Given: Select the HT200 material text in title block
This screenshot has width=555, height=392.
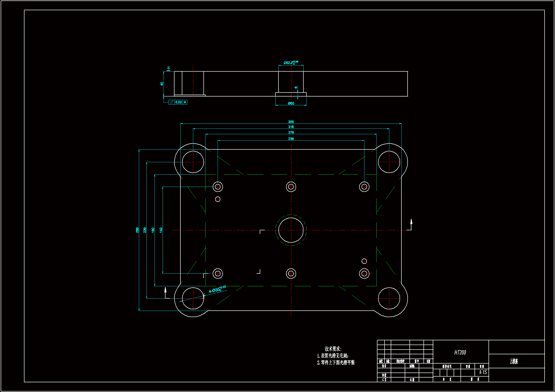Looking at the screenshot, I should 460,353.
